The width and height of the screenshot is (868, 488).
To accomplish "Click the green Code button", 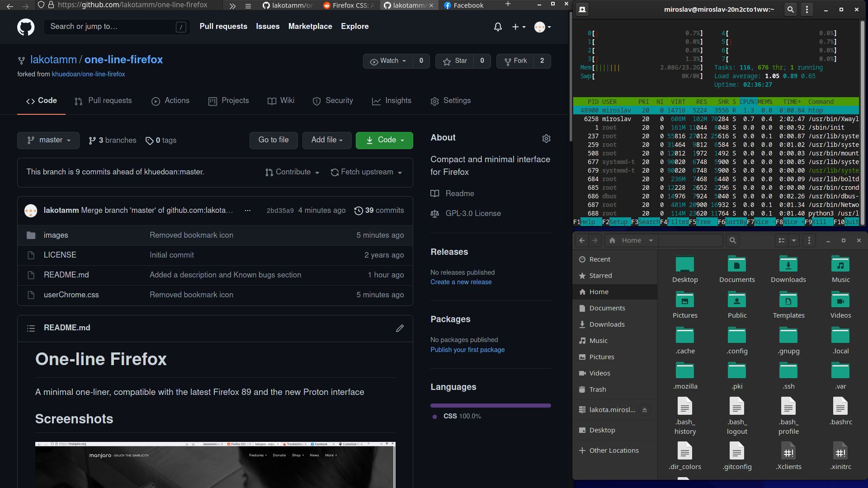I will (384, 140).
